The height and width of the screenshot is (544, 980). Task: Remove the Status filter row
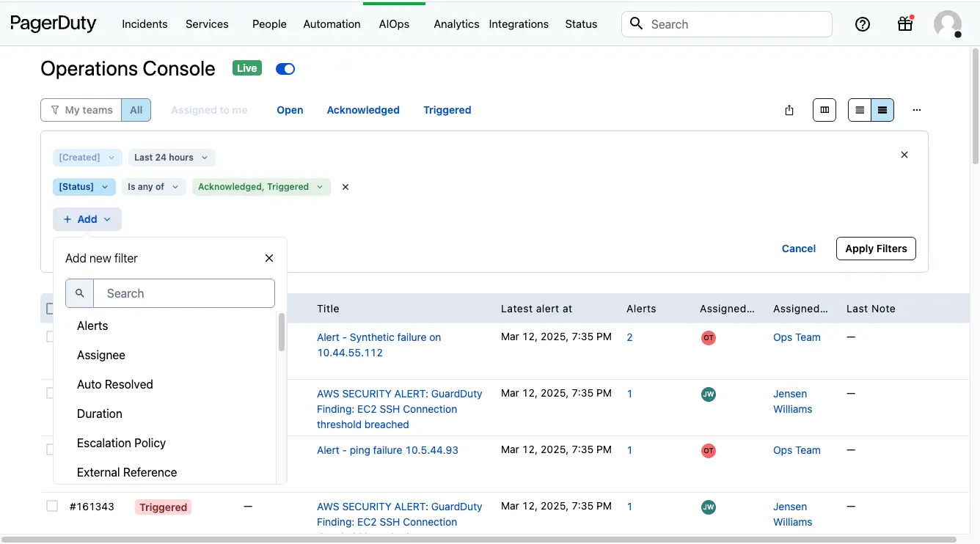point(345,187)
